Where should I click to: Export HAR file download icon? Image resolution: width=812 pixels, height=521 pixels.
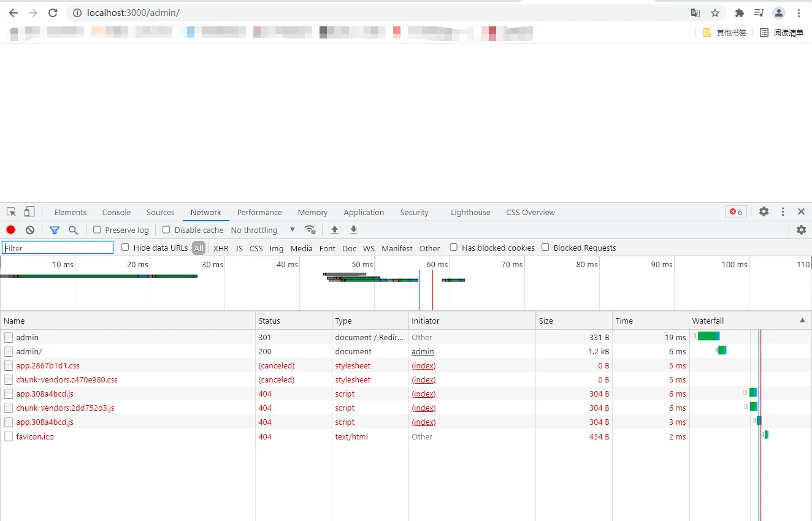click(x=353, y=230)
